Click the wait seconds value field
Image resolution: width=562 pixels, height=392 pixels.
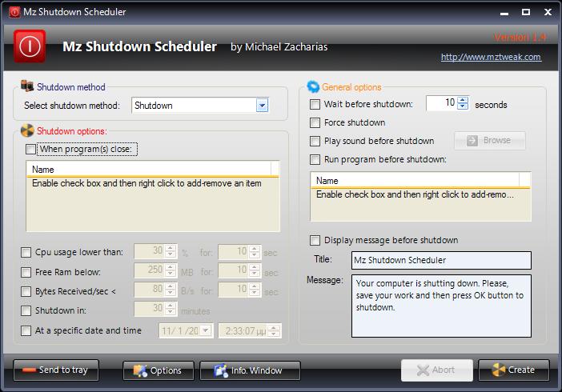point(442,103)
